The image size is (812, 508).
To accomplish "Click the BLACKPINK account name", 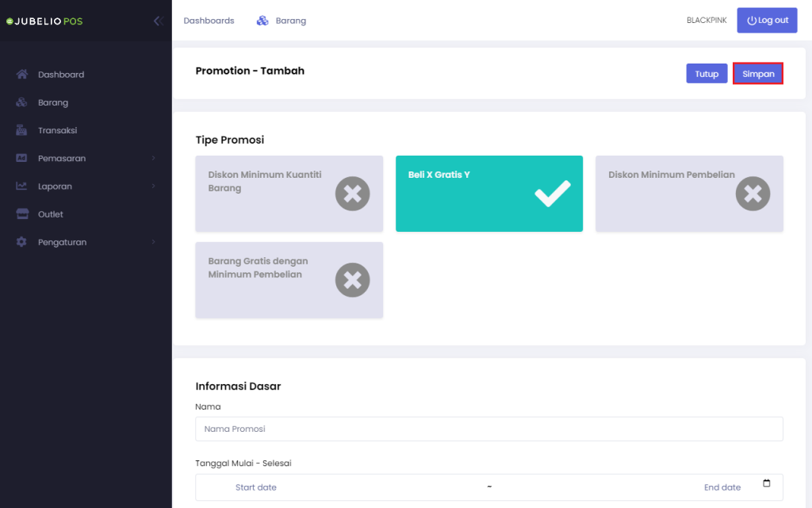I will pos(707,20).
